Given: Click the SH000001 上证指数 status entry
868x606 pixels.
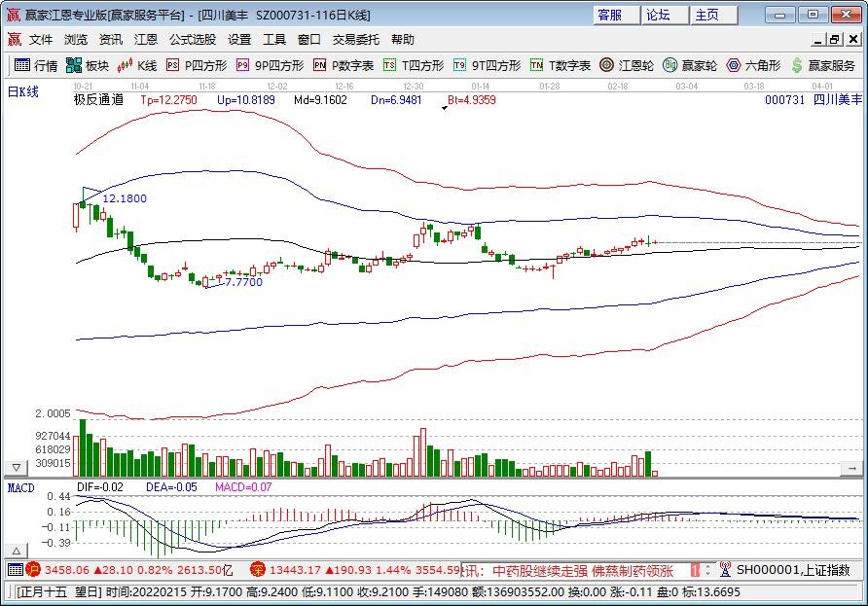Looking at the screenshot, I should click(x=793, y=569).
